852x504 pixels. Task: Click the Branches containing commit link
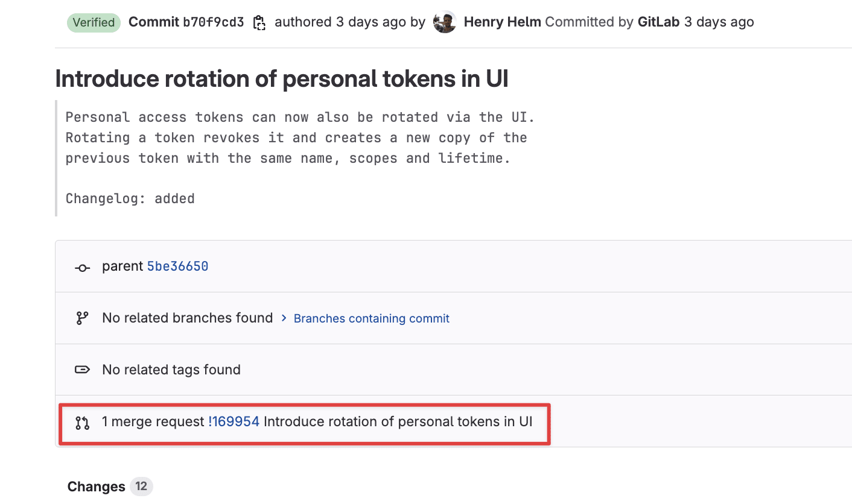pos(371,318)
